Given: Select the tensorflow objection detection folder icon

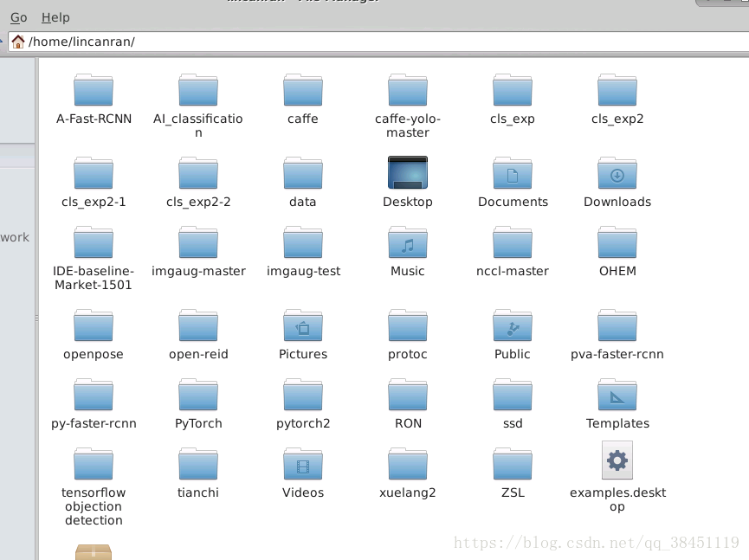Looking at the screenshot, I should pos(94,464).
